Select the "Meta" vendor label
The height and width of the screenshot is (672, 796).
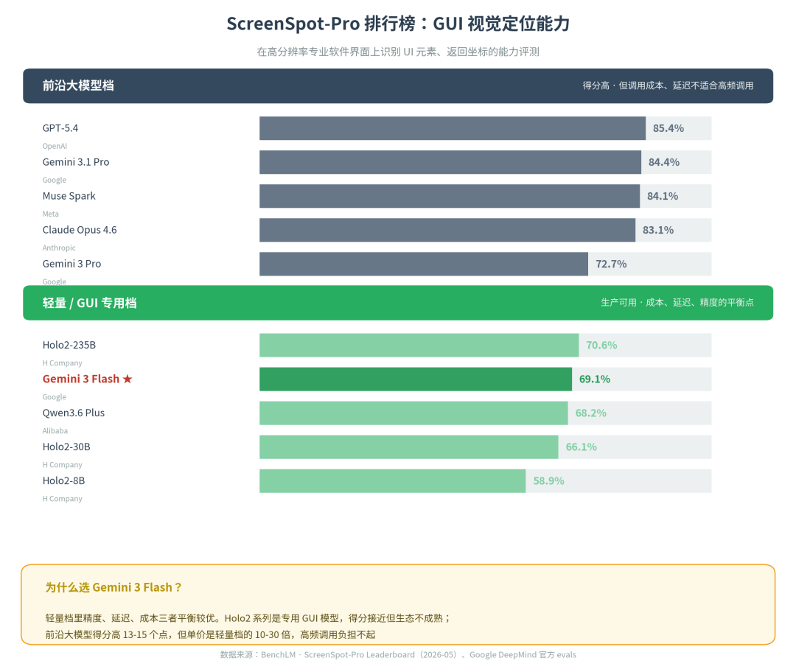tap(51, 214)
